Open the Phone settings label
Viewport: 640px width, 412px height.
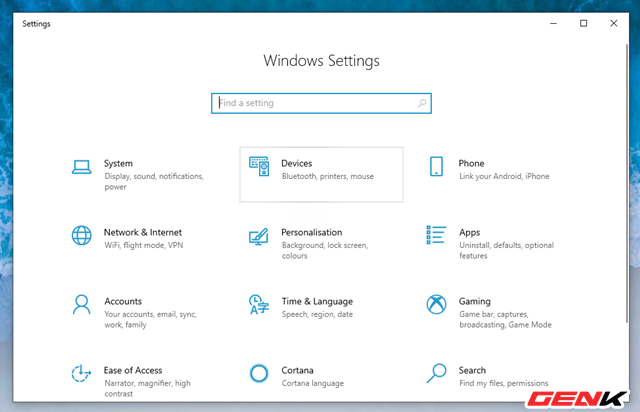[471, 163]
